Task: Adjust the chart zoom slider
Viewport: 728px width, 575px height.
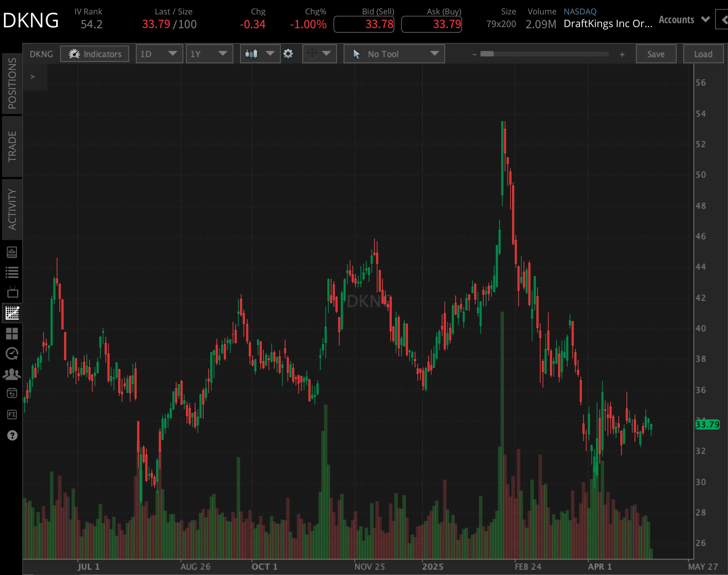Action: 488,54
